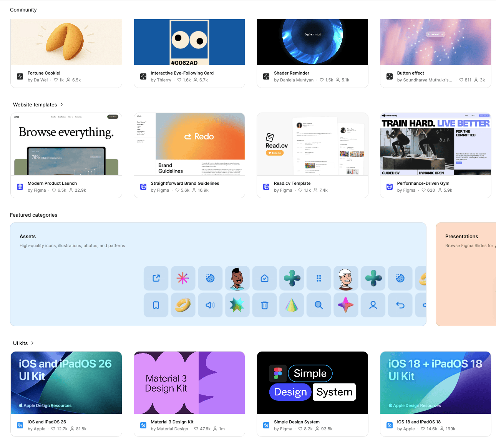
Task: Open the UI kits section heading
Action: click(x=20, y=343)
